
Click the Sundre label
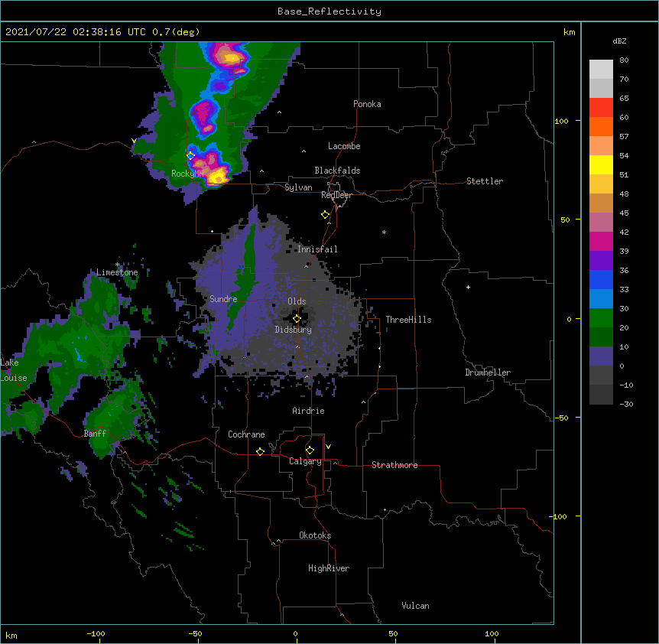point(223,299)
